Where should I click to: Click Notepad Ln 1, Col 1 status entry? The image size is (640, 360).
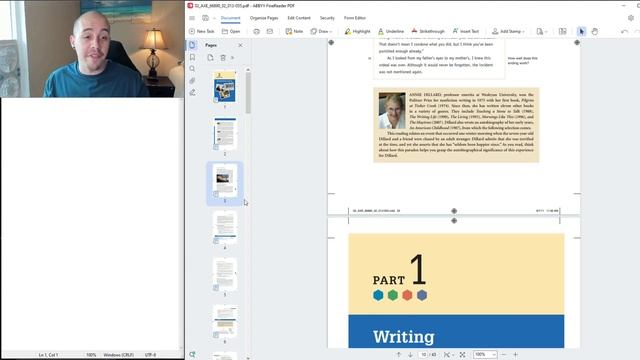tap(49, 355)
